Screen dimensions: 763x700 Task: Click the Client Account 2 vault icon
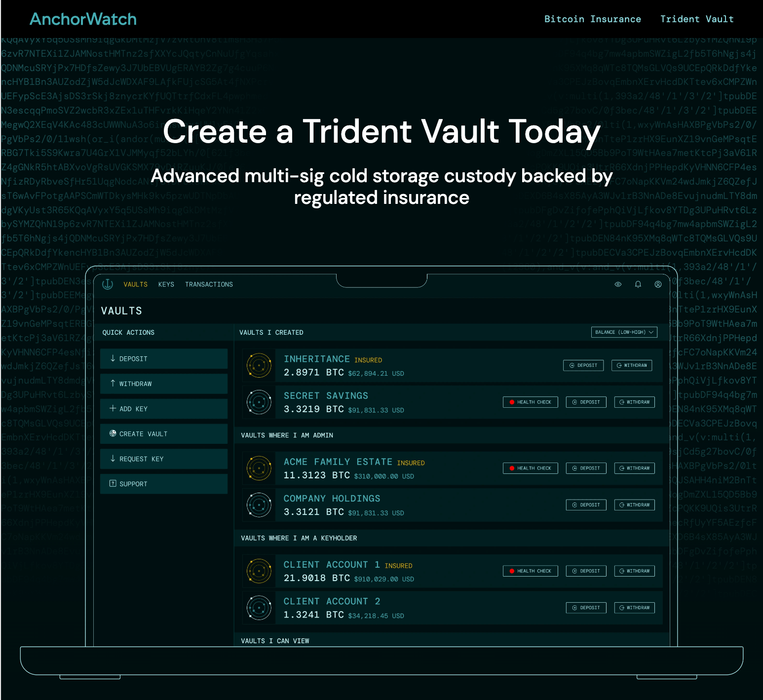(x=259, y=608)
